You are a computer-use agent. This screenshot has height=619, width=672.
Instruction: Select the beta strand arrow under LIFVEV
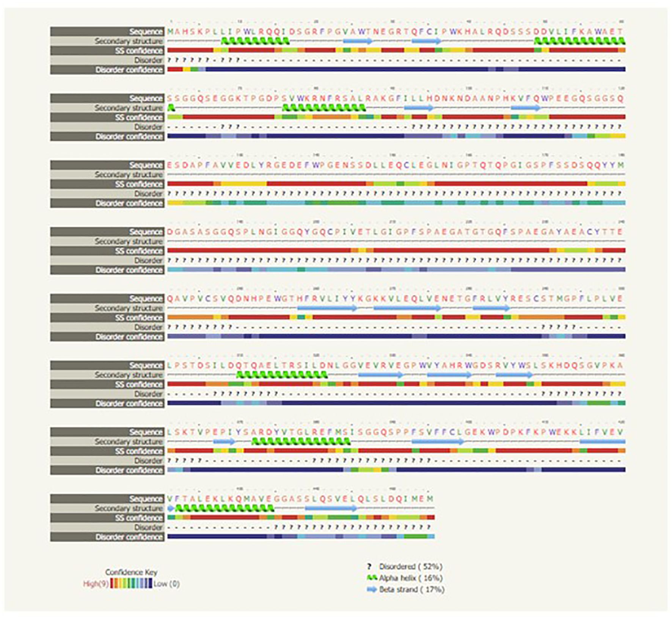point(602,441)
